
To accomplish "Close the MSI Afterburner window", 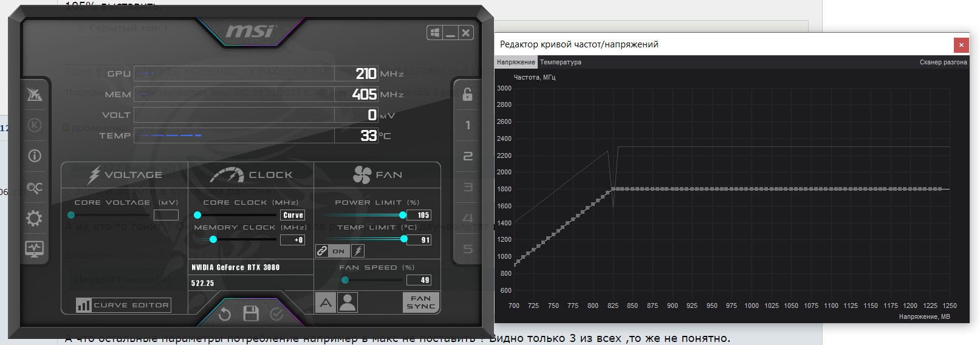I will 465,33.
